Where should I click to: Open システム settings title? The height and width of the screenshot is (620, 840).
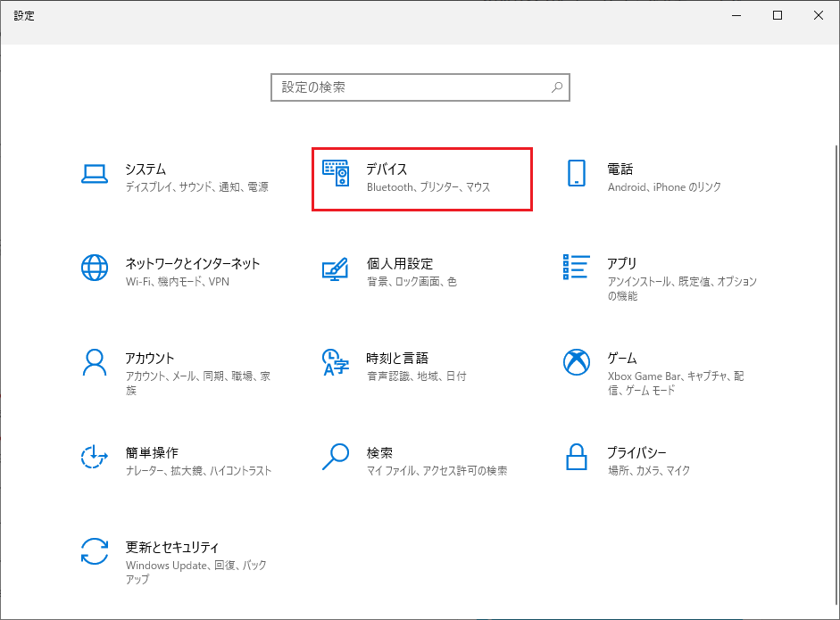point(146,169)
